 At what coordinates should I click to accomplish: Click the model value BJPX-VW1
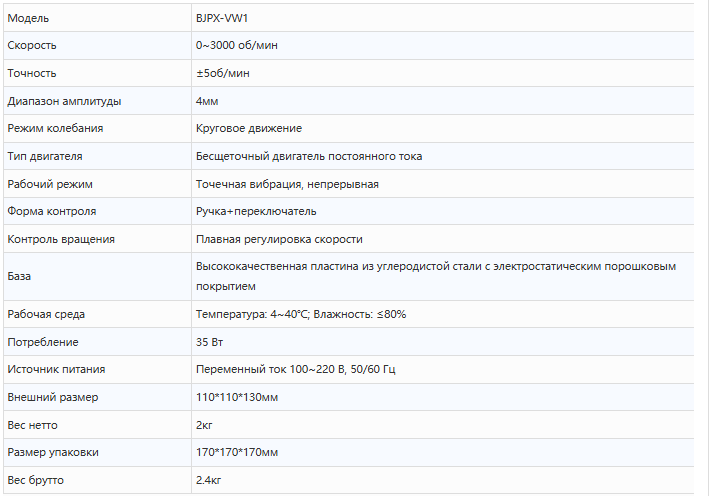222,18
